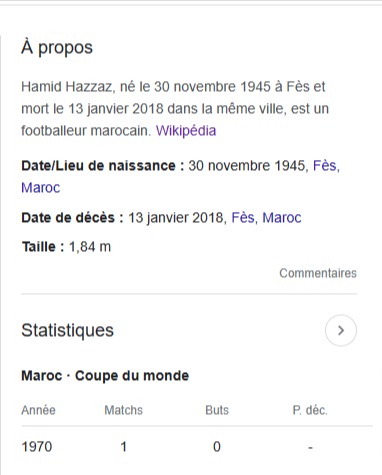Click the Commentaires feedback link
This screenshot has height=475, width=382.
318,273
